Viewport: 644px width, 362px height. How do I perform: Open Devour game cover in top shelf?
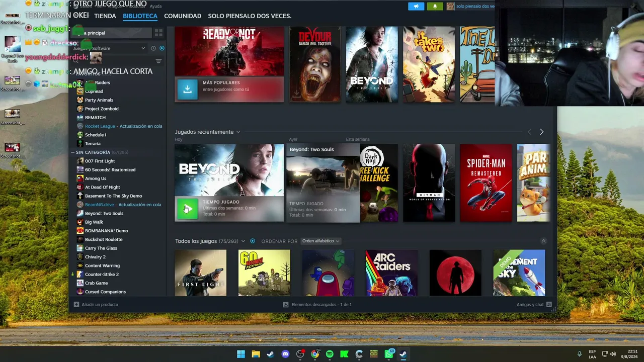pos(314,64)
